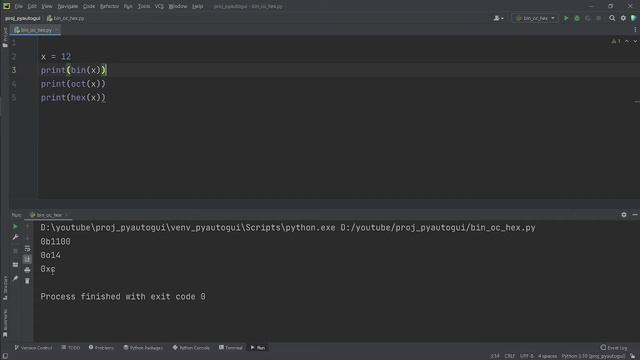
Task: Open the Problems tool window
Action: pyautogui.click(x=101, y=348)
